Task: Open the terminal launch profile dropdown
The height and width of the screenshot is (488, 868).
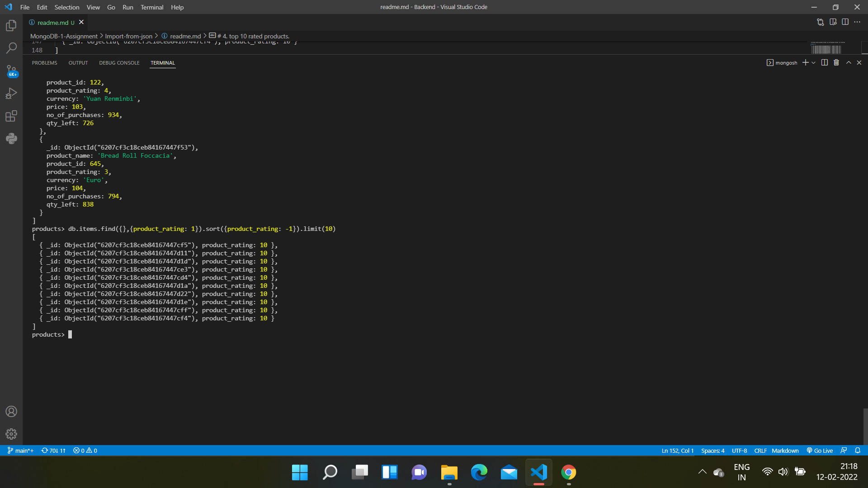Action: [x=813, y=62]
